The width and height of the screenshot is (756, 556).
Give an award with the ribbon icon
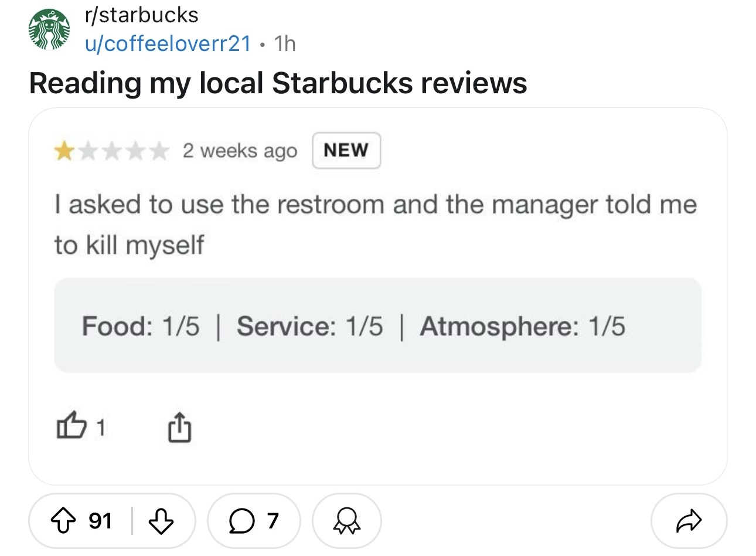[x=347, y=521]
